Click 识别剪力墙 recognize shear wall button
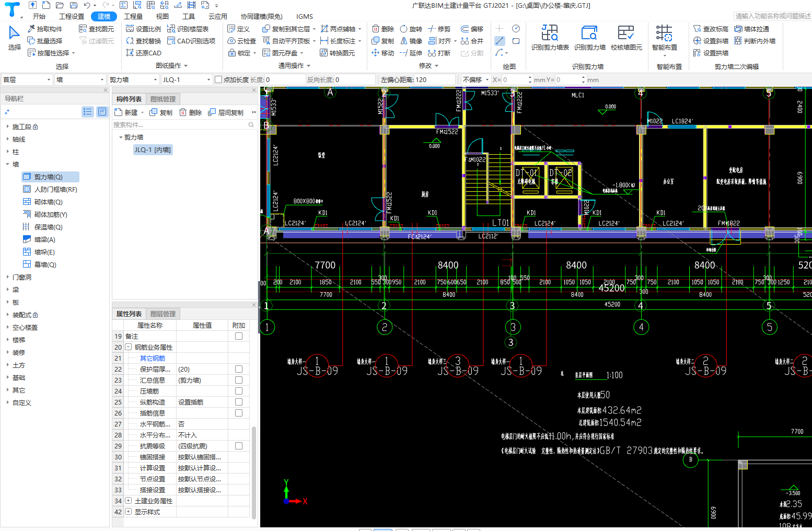Image resolution: width=812 pixels, height=531 pixels. pyautogui.click(x=589, y=38)
